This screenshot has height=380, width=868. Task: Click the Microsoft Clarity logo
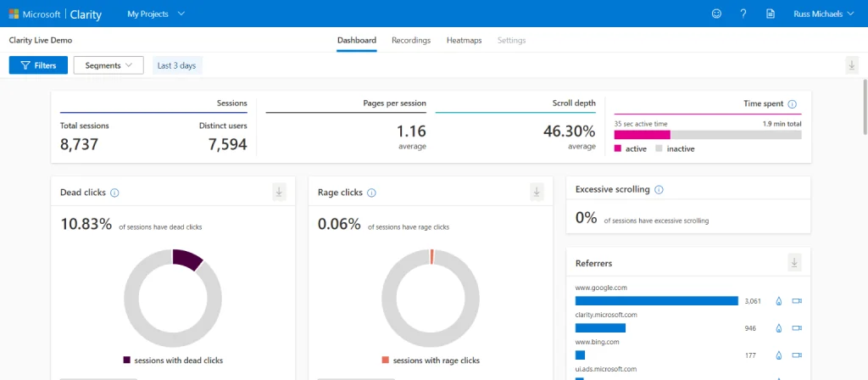tap(55, 14)
